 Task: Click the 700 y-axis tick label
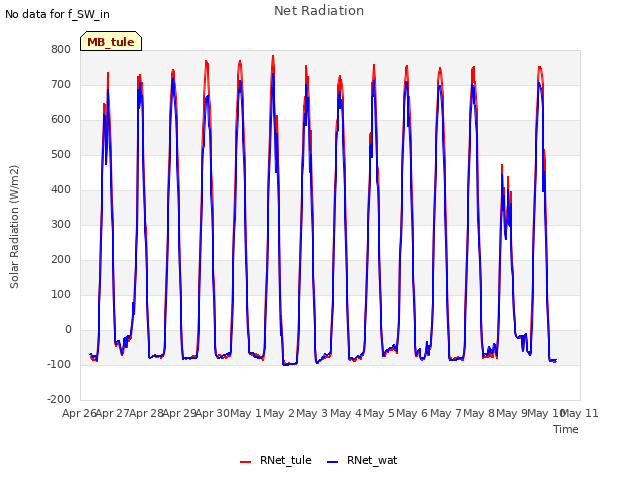[x=61, y=84]
